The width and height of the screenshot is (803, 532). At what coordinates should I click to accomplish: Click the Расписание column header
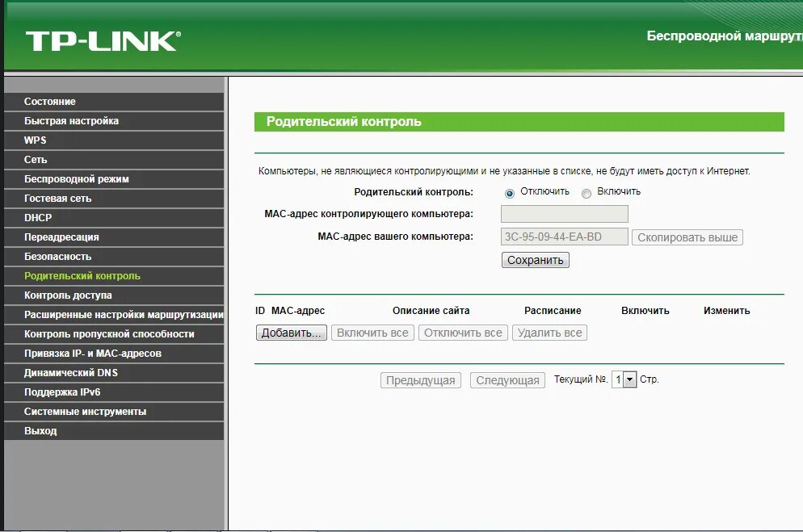[x=553, y=311]
